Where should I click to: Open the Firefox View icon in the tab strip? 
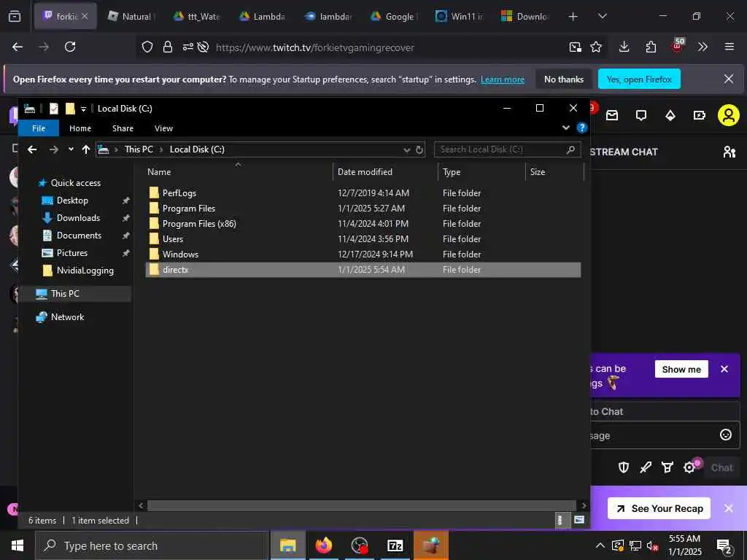pos(15,17)
